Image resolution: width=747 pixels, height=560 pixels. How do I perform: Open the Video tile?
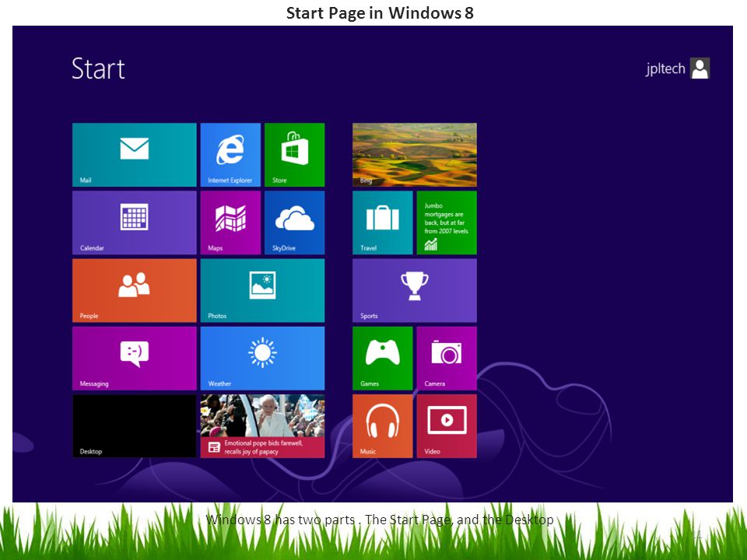click(x=447, y=426)
